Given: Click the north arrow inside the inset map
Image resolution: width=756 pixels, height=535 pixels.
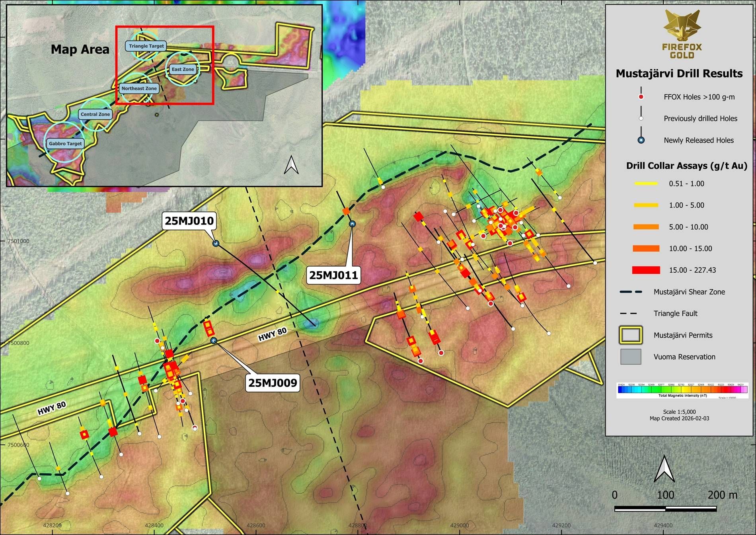Looking at the screenshot, I should click(x=291, y=165).
